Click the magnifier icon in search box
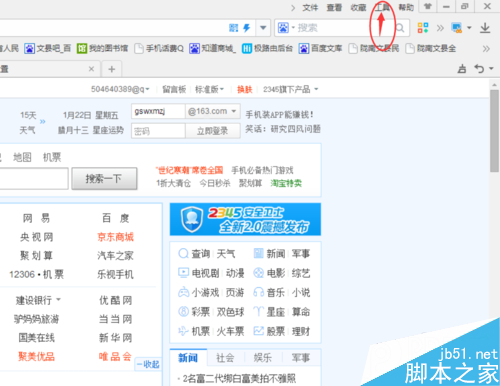 pyautogui.click(x=400, y=28)
